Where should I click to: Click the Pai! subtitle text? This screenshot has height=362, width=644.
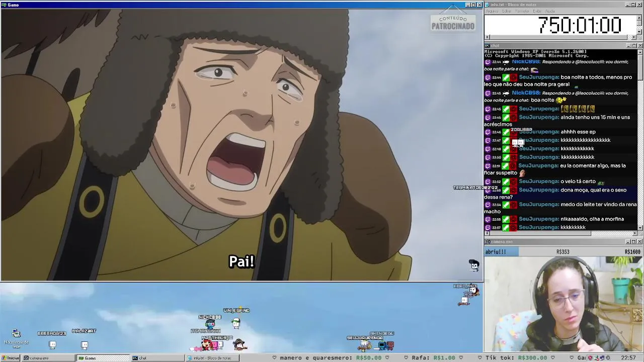[242, 261]
